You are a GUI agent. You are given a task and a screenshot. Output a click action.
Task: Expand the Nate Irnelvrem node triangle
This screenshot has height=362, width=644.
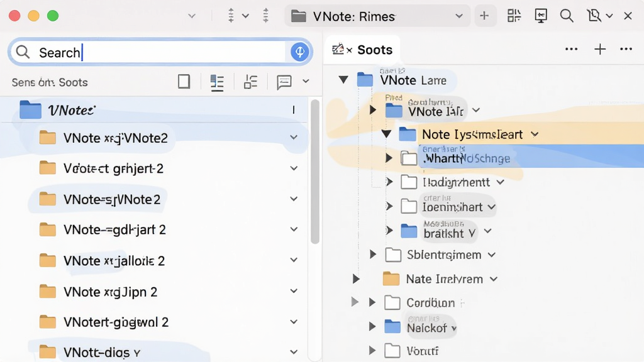tap(356, 279)
